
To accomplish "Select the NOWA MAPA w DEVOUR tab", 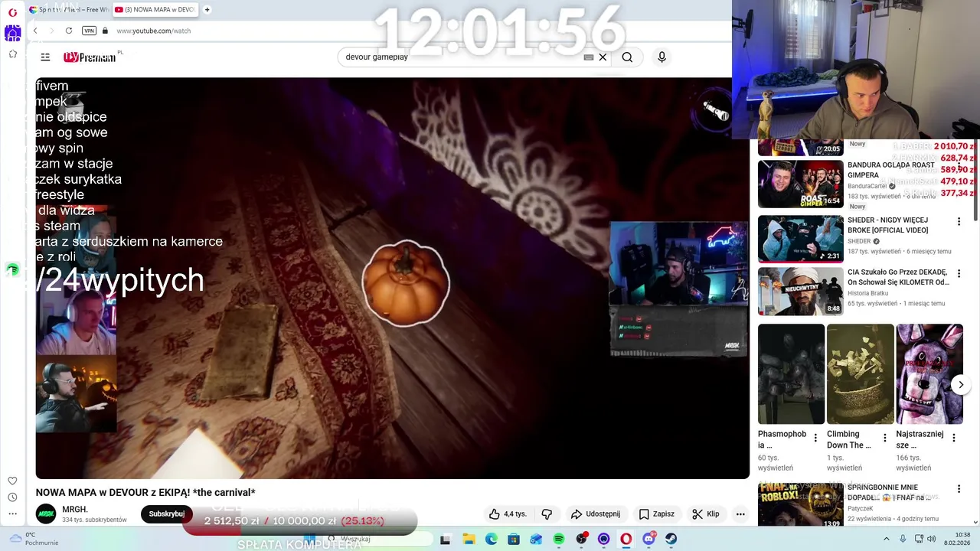I will (x=155, y=10).
